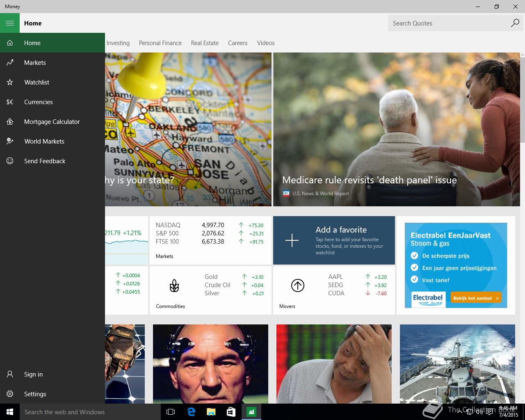This screenshot has height=420, width=525.
Task: Click the Search the web and Windows box
Action: [90, 412]
